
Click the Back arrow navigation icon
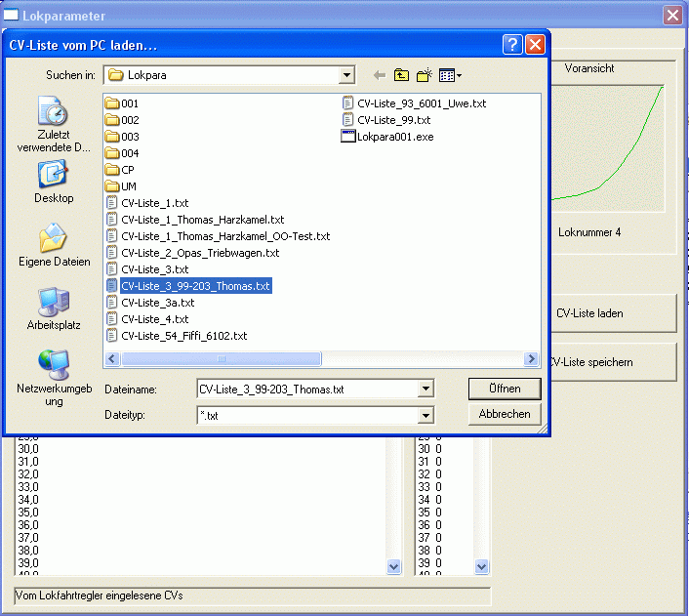tap(380, 75)
